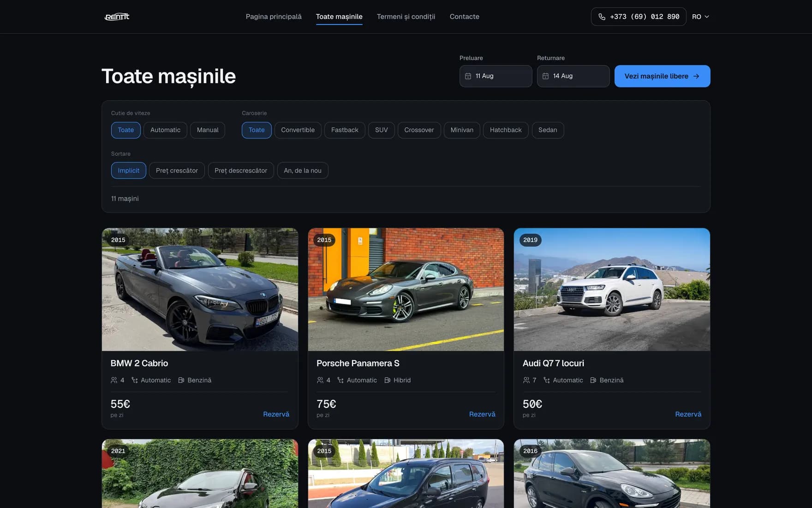Click fuel icon on Porsche Panamera S card
The height and width of the screenshot is (508, 812).
(388, 380)
